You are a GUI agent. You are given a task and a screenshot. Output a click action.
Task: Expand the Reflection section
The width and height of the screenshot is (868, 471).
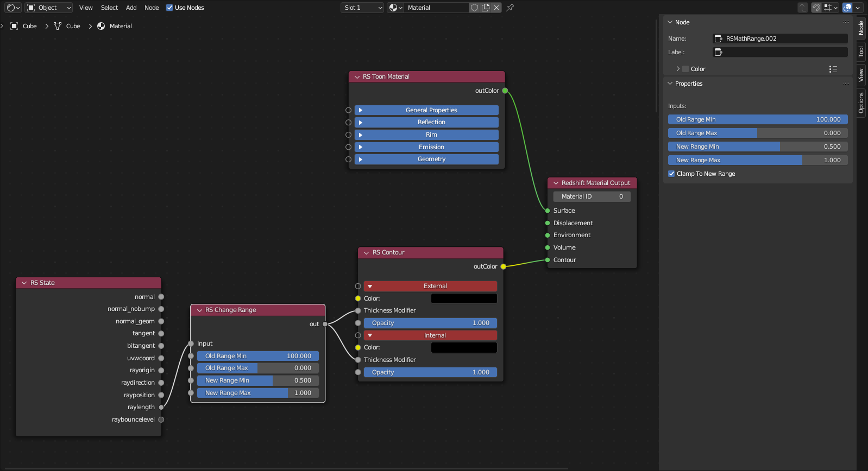point(426,123)
